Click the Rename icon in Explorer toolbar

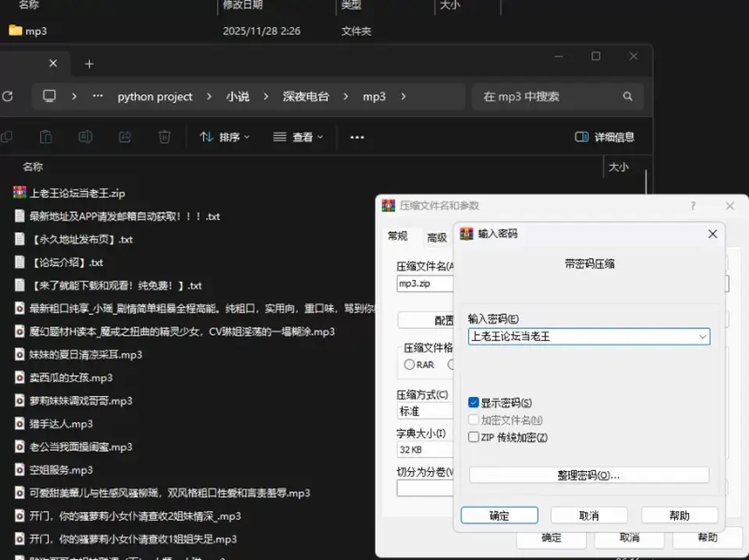85,137
